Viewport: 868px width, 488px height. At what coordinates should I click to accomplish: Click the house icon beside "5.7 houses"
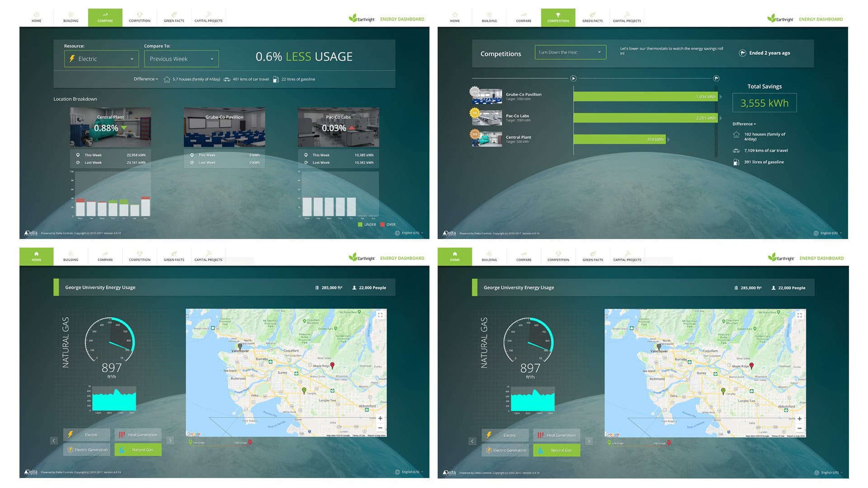[x=167, y=79]
